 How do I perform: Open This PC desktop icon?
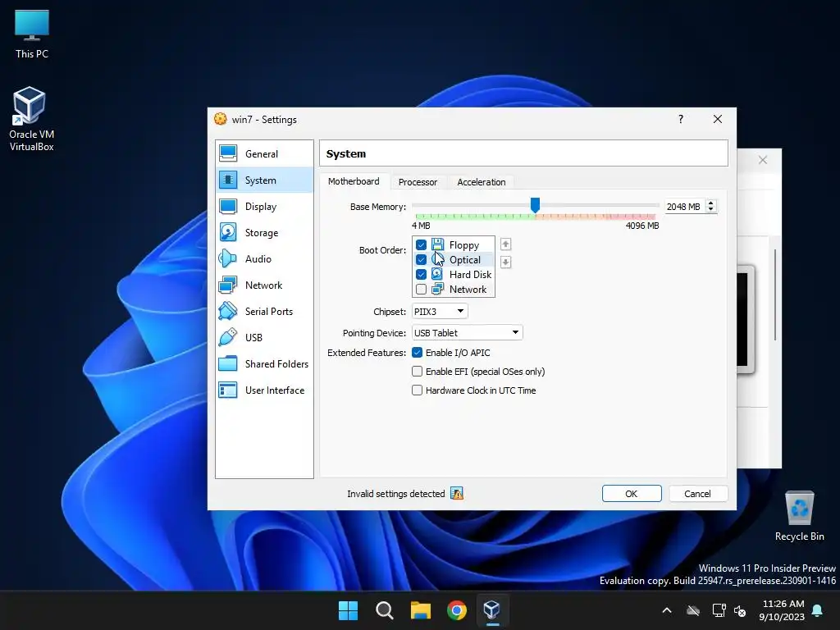click(32, 34)
